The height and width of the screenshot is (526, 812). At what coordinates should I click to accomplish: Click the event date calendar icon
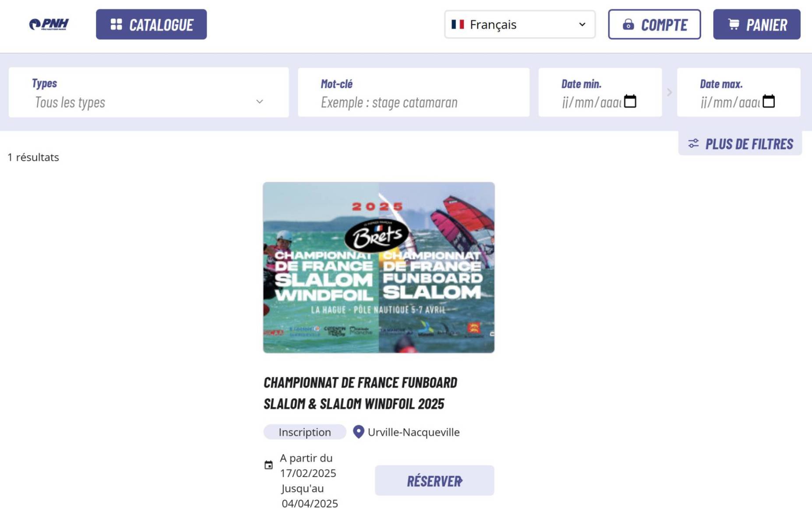(x=268, y=465)
